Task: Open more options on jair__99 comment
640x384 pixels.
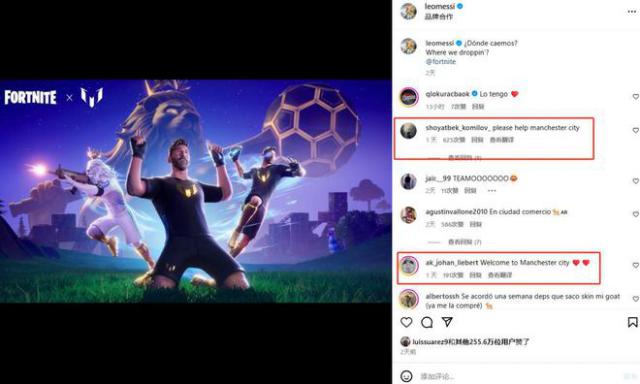Action: pyautogui.click(x=491, y=191)
